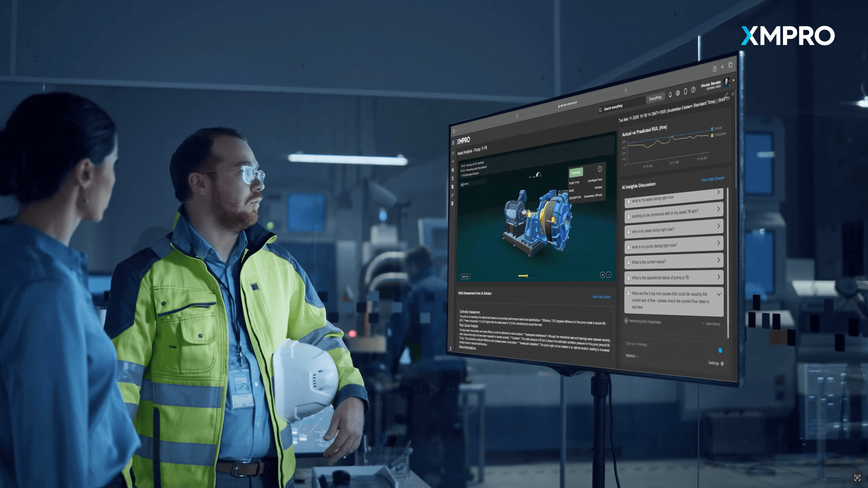Click the browser tab overview icon
The image size is (868, 488).
point(730,65)
